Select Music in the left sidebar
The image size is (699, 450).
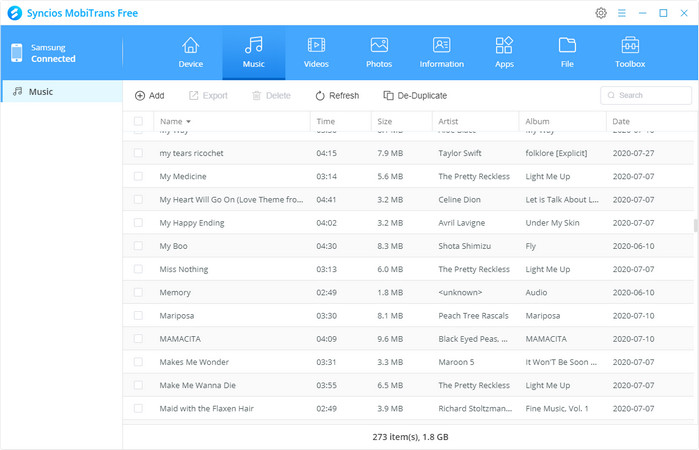pos(62,91)
